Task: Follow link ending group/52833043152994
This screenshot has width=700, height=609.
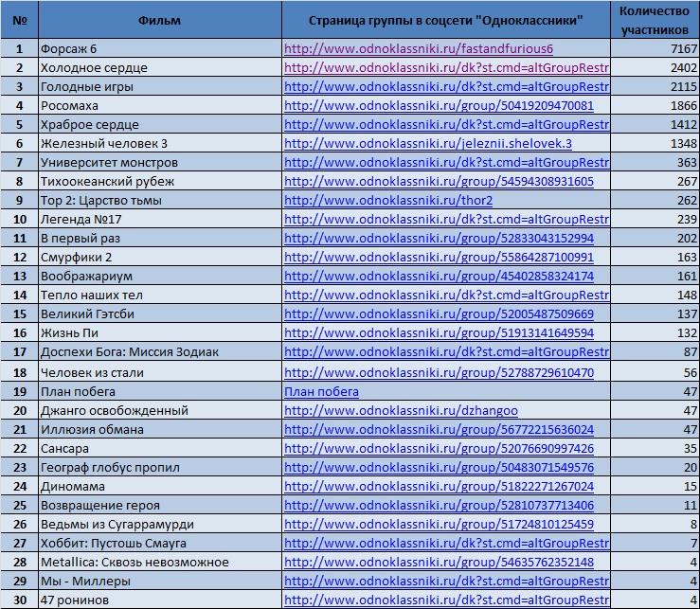Action: click(439, 239)
